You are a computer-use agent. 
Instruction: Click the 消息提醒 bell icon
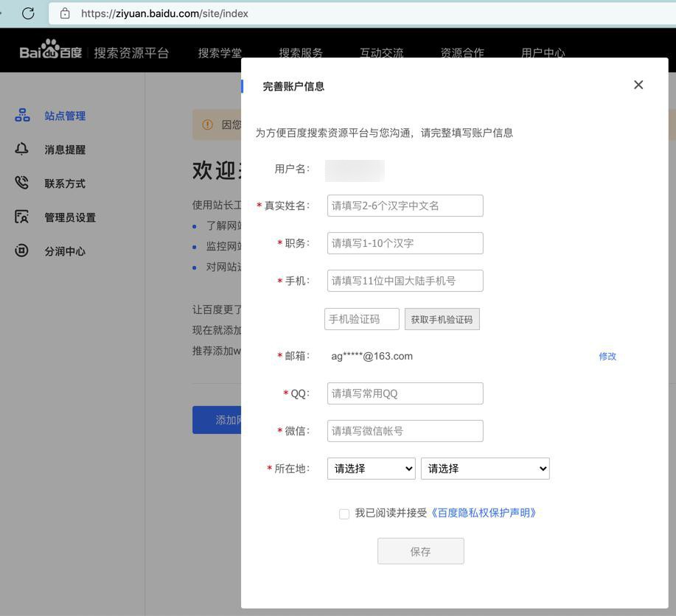tap(21, 149)
